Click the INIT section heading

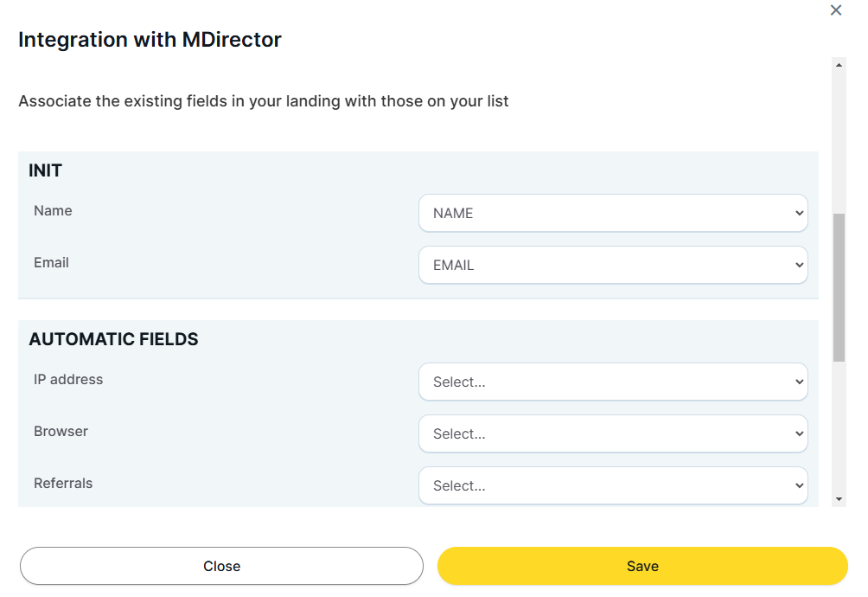(45, 170)
